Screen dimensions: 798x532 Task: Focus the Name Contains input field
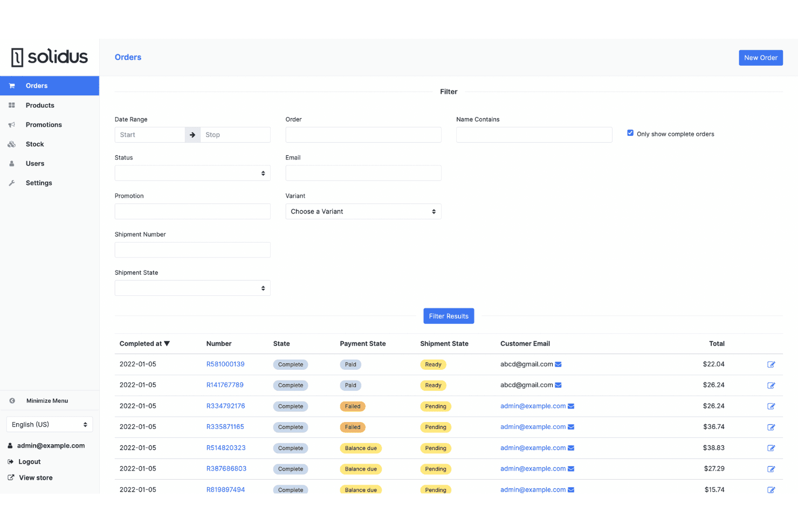(x=534, y=135)
